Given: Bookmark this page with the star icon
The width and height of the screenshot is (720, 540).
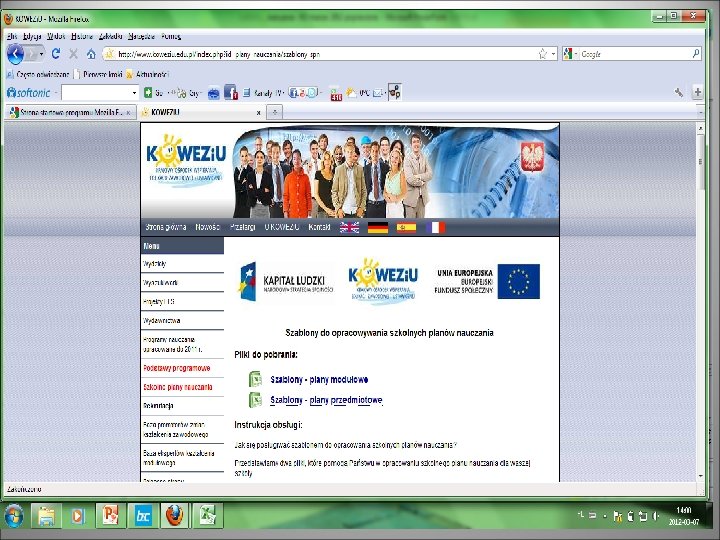Looking at the screenshot, I should [x=543, y=54].
